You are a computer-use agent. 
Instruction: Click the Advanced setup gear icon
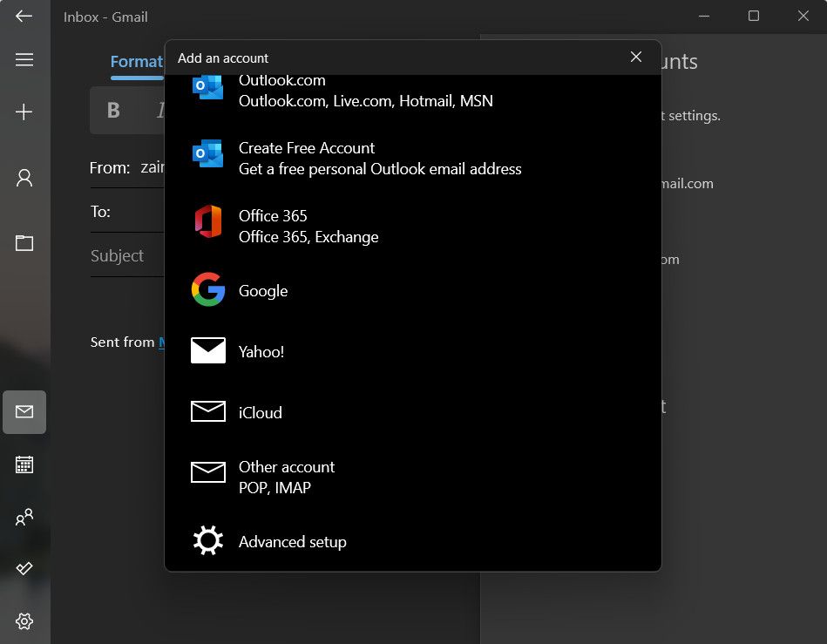(x=207, y=540)
